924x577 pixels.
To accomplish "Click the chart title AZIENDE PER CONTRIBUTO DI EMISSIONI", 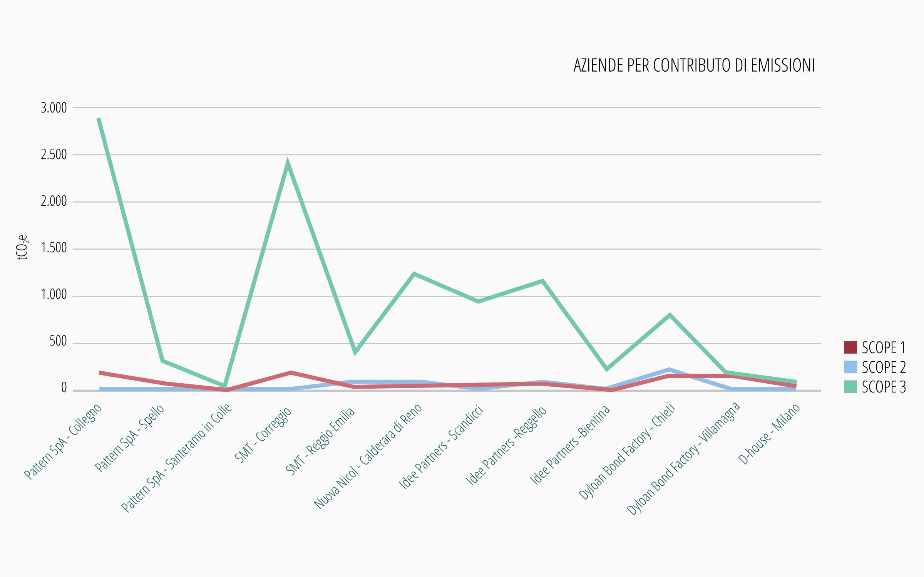I will click(694, 65).
